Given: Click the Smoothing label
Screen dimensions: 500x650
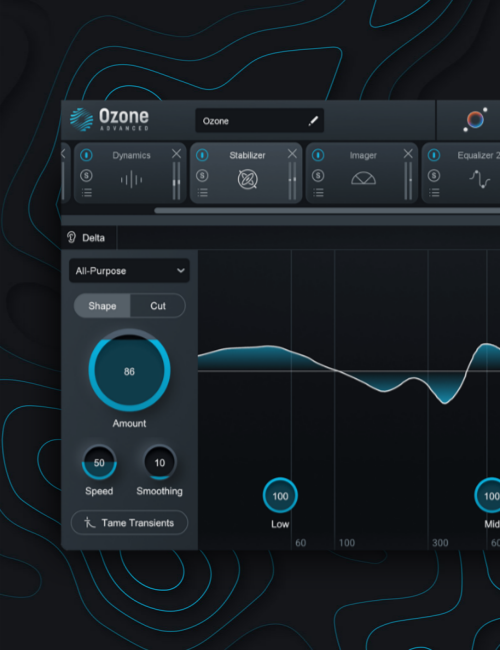Looking at the screenshot, I should tap(160, 491).
